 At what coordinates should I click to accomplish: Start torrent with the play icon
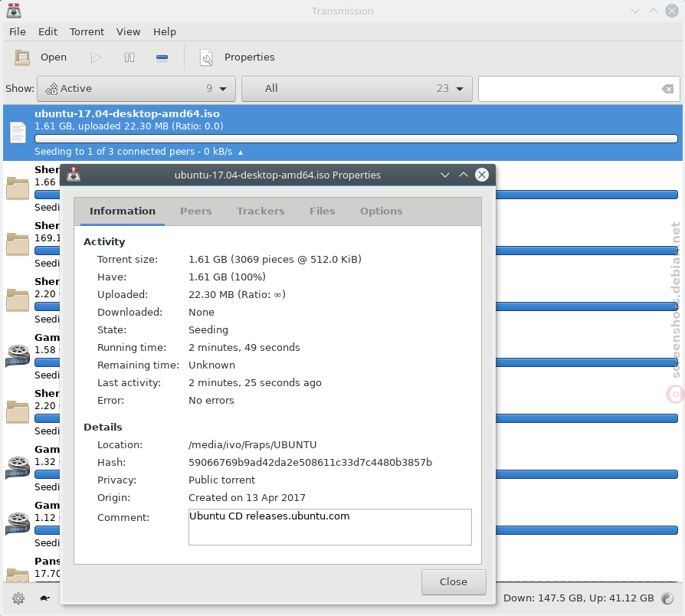[x=96, y=57]
